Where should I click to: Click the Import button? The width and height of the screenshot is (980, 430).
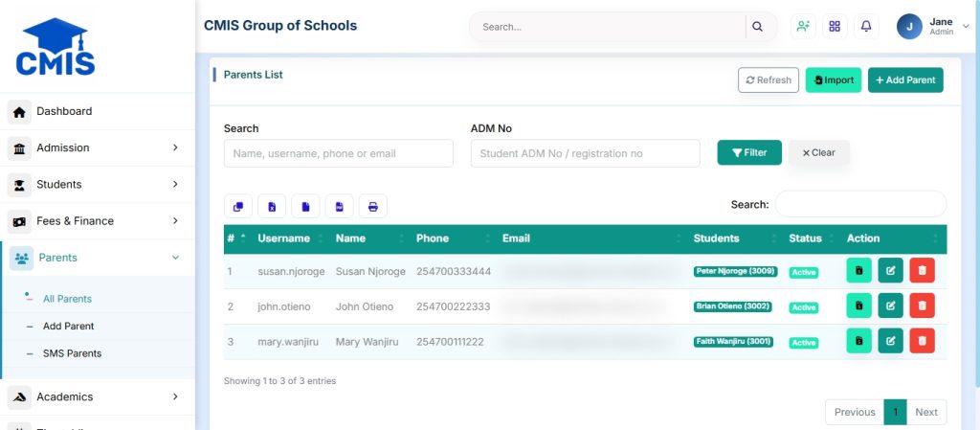tap(834, 80)
